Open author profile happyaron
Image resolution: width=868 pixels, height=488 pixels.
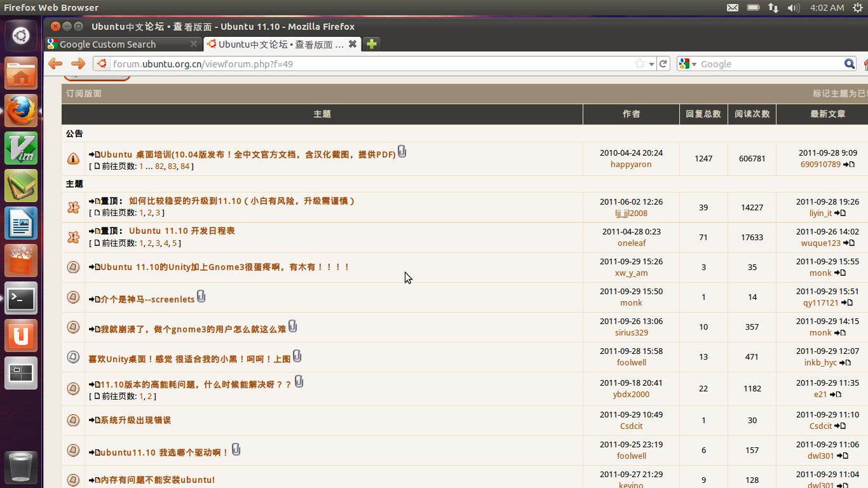[631, 165]
